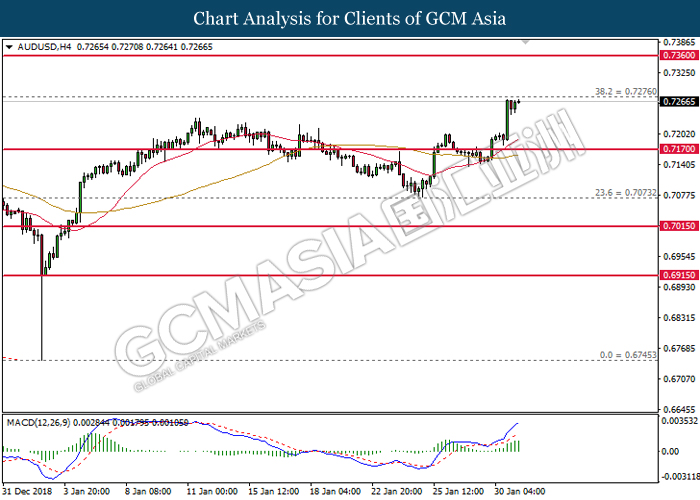Screen dimensions: 700x500
Task: Click the 8 Jan 08:00 time label
Action: (148, 492)
